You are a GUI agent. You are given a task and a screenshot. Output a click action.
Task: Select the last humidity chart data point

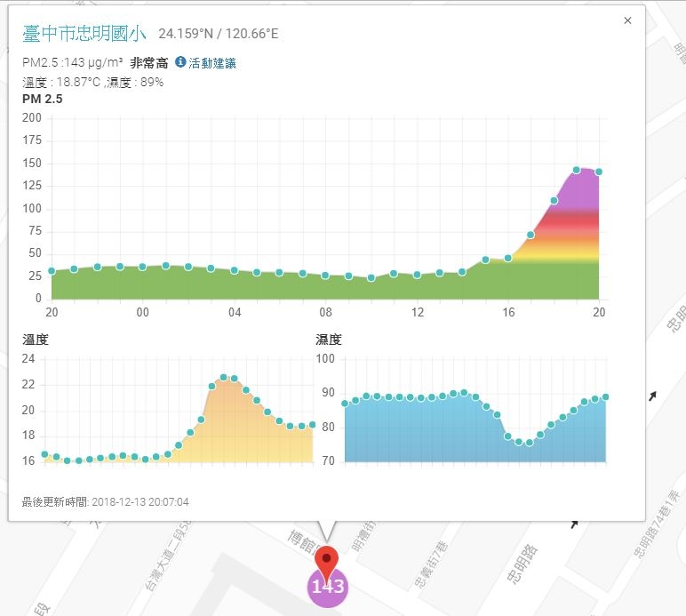pyautogui.click(x=605, y=397)
